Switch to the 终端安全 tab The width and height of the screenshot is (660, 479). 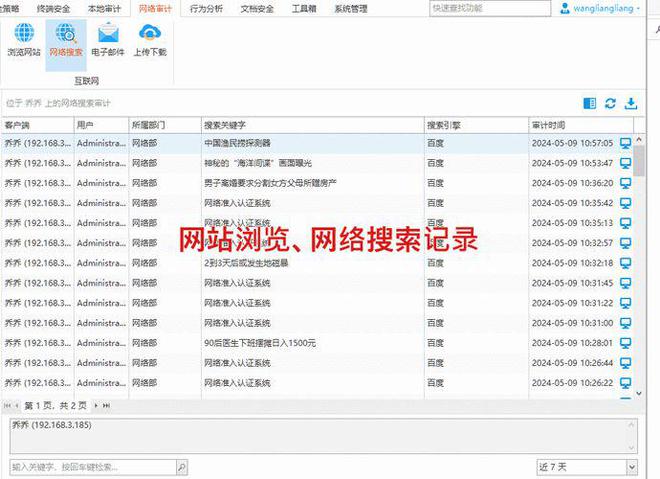[53, 8]
